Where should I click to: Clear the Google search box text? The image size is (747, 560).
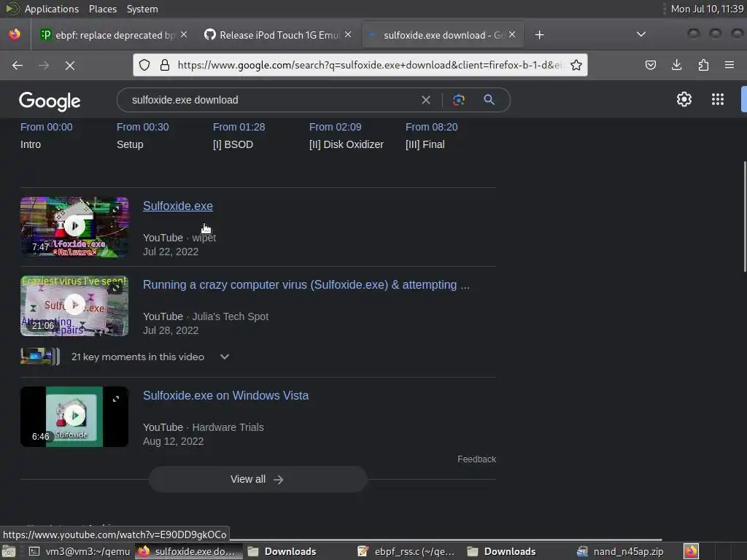[x=426, y=100]
